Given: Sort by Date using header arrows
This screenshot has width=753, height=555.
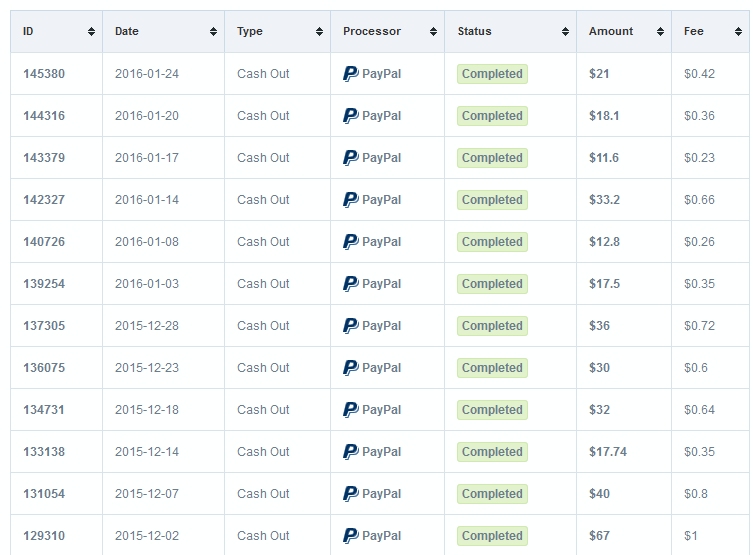Looking at the screenshot, I should pyautogui.click(x=213, y=32).
